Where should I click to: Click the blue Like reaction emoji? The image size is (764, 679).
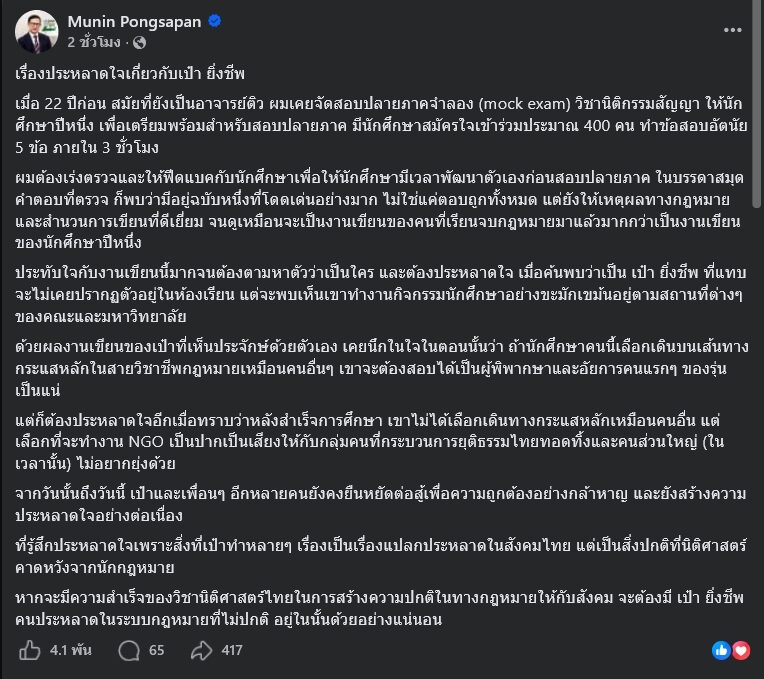click(x=722, y=650)
